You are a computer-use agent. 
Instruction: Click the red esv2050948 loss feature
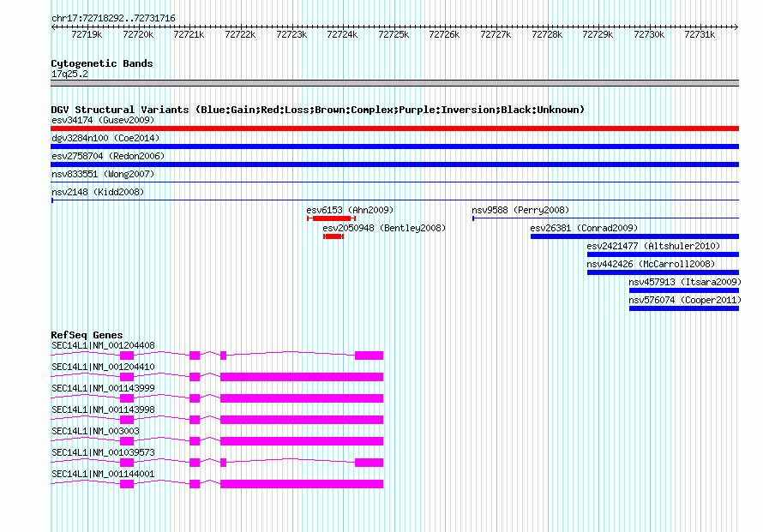(x=333, y=236)
